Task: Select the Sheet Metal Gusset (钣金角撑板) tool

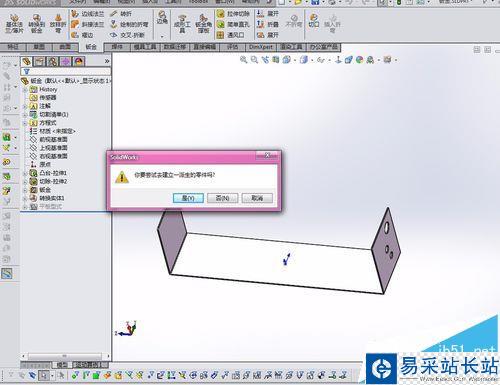Action: [x=203, y=24]
